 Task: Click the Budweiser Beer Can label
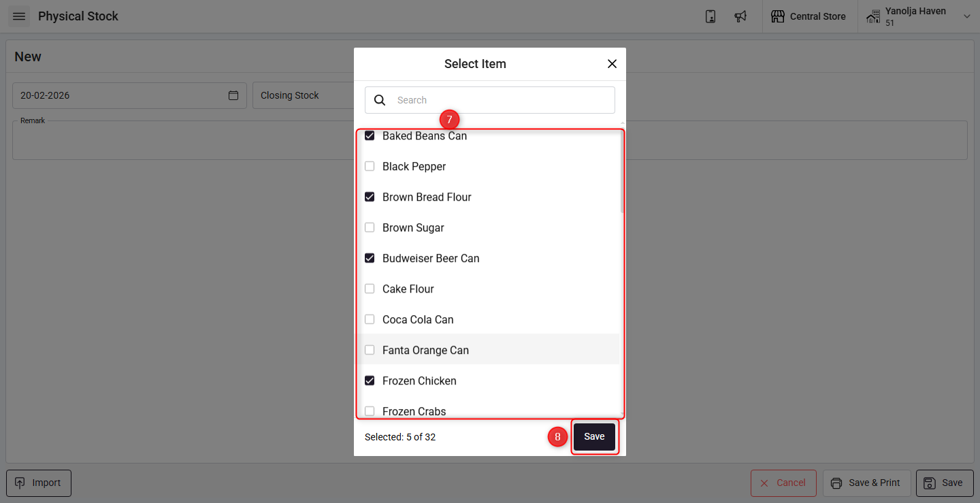click(431, 258)
